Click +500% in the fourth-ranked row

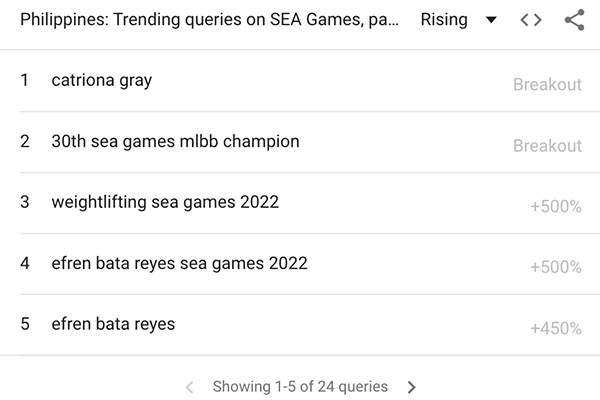point(555,268)
